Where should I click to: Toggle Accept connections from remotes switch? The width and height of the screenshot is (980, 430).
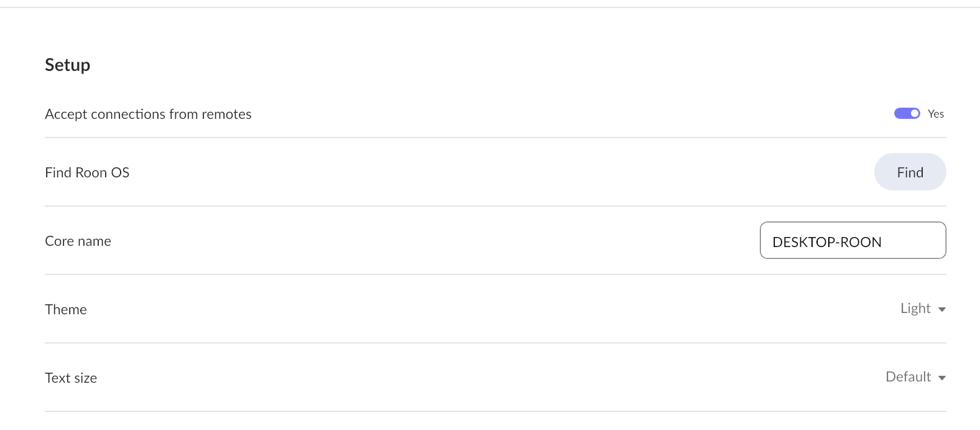[x=907, y=113]
